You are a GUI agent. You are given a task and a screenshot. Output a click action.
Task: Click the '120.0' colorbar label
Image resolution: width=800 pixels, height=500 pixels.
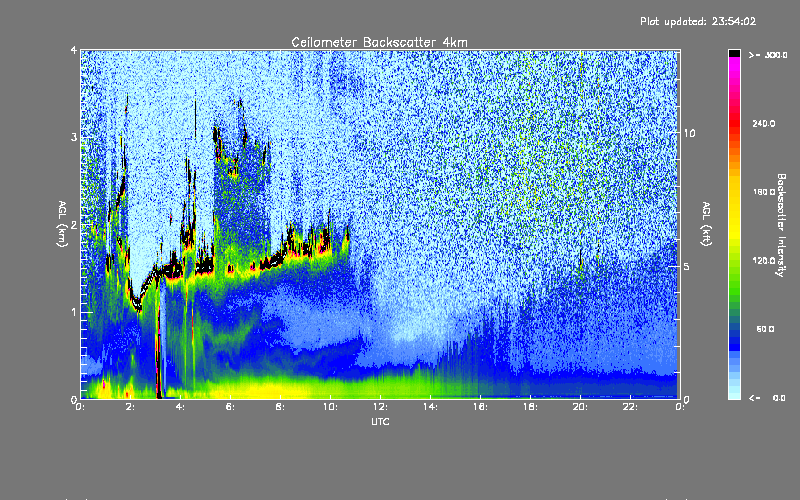[x=764, y=261]
